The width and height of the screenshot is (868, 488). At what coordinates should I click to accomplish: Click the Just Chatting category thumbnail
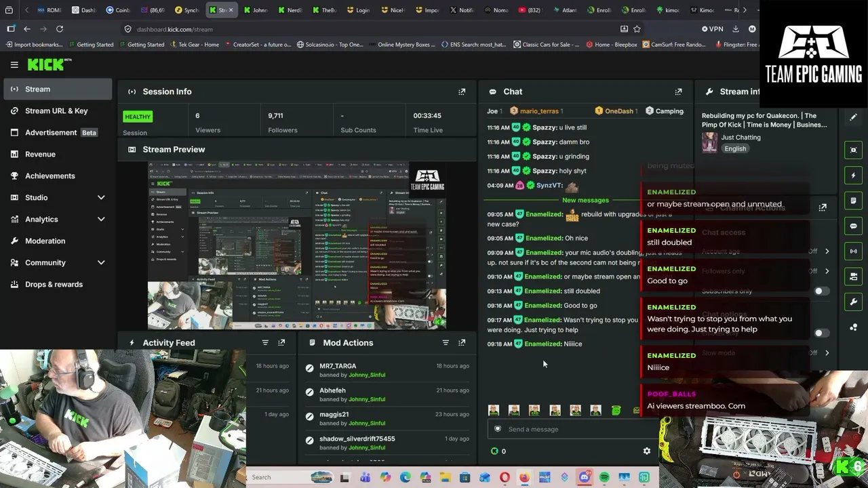click(x=709, y=143)
